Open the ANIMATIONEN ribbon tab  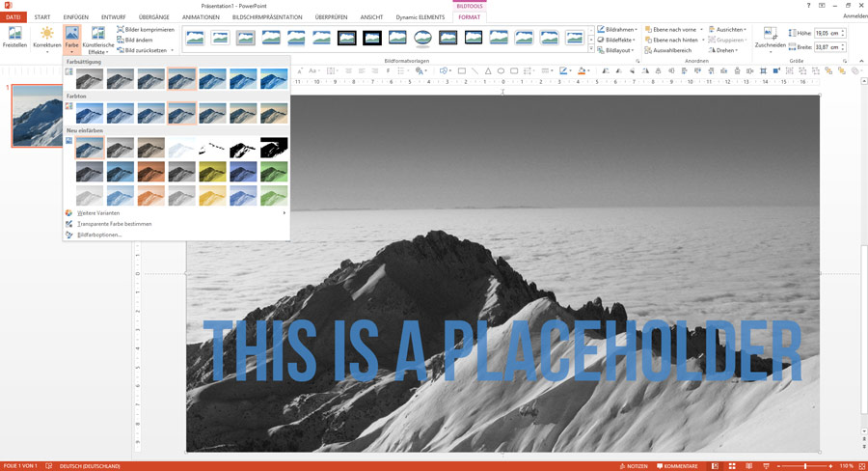(x=201, y=17)
